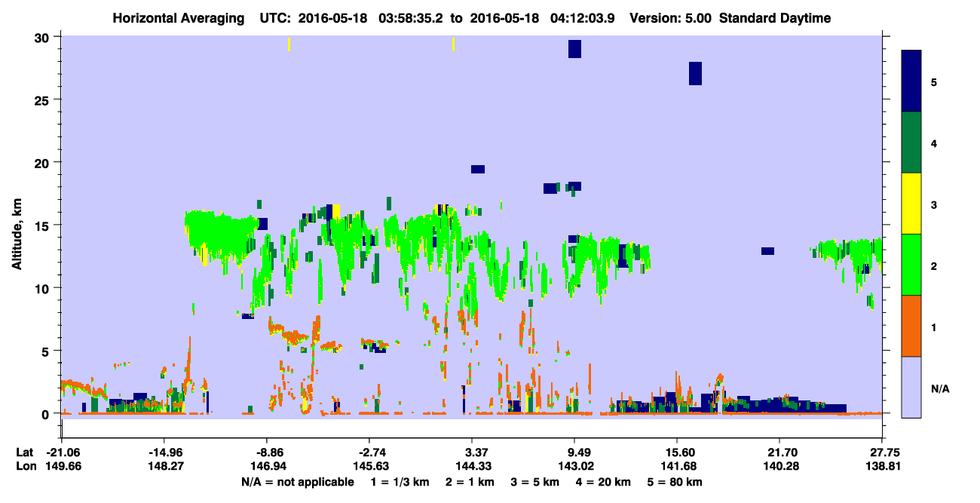Image resolution: width=980 pixels, height=503 pixels.
Task: Click the orange legend swatch labeled 1
Action: [911, 326]
